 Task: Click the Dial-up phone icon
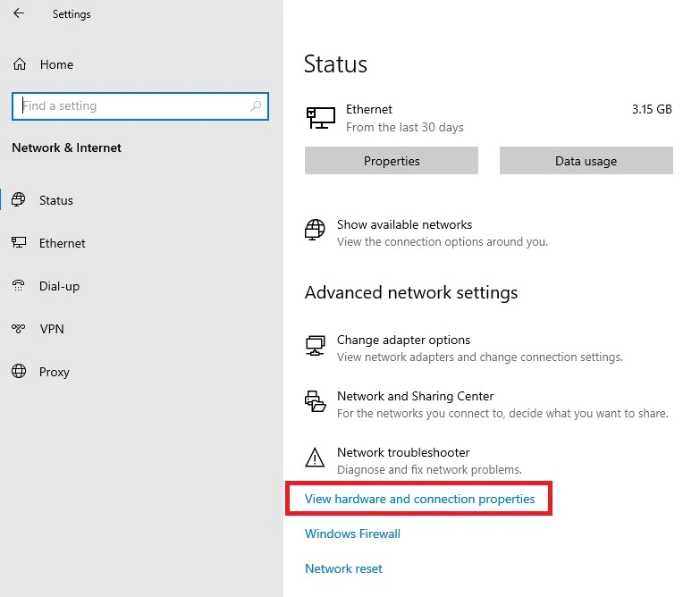18,286
